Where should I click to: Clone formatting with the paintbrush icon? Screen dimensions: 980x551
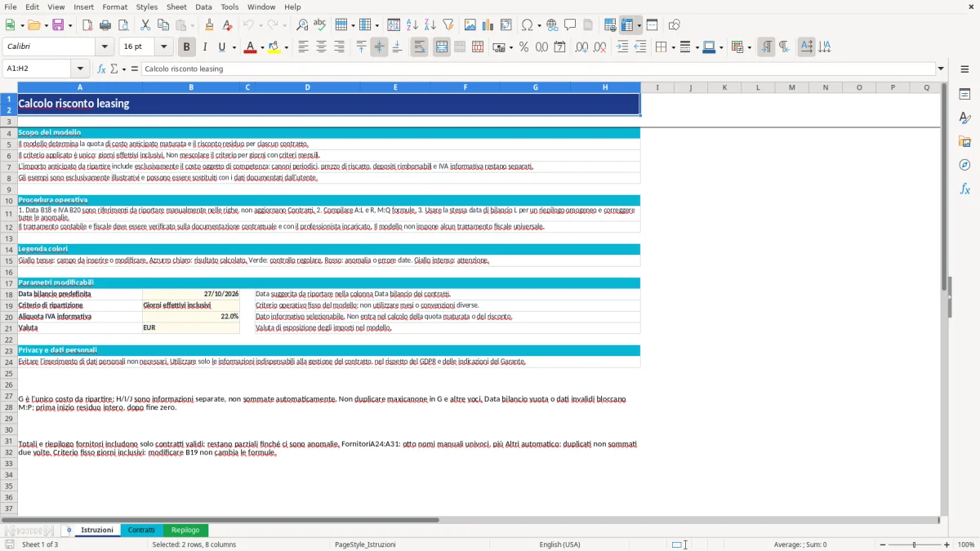point(209,25)
